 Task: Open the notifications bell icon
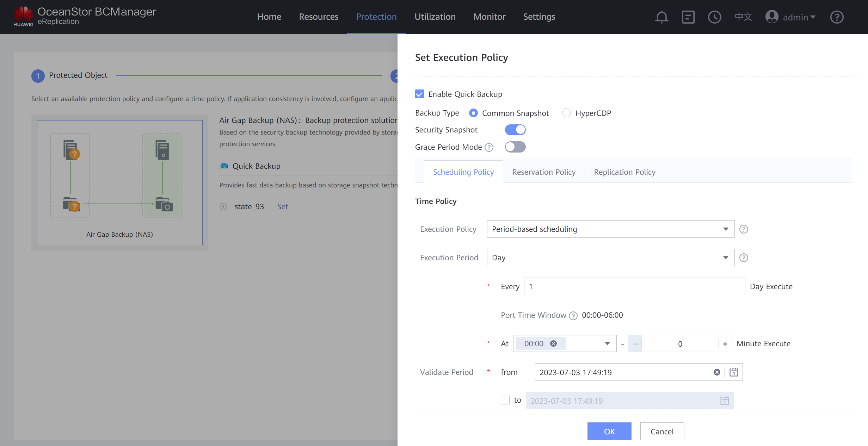(x=661, y=17)
